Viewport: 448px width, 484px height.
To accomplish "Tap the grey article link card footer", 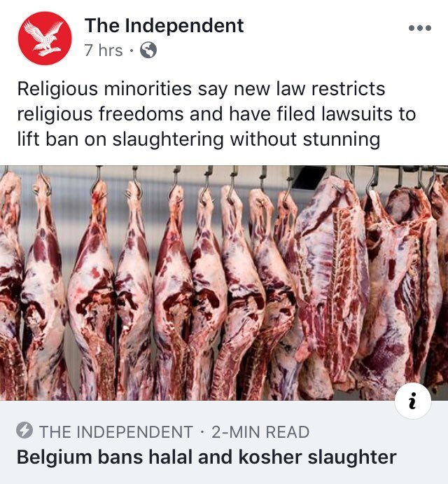I will [x=224, y=442].
